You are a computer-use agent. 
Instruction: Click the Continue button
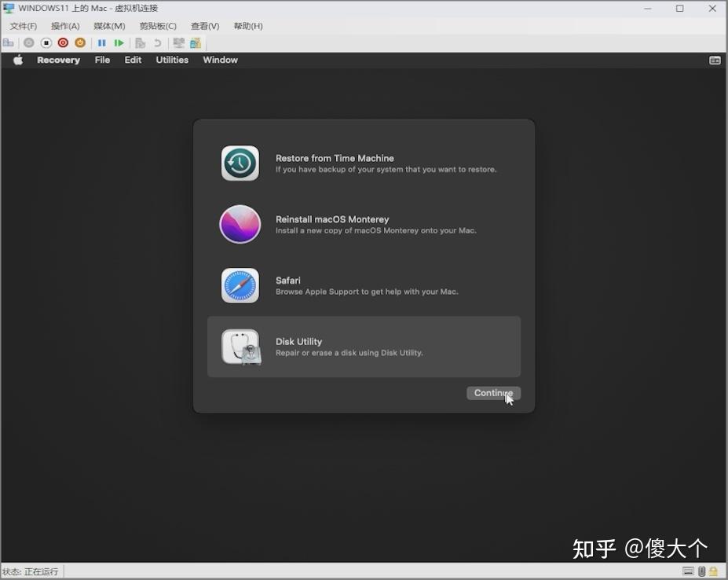pos(493,393)
